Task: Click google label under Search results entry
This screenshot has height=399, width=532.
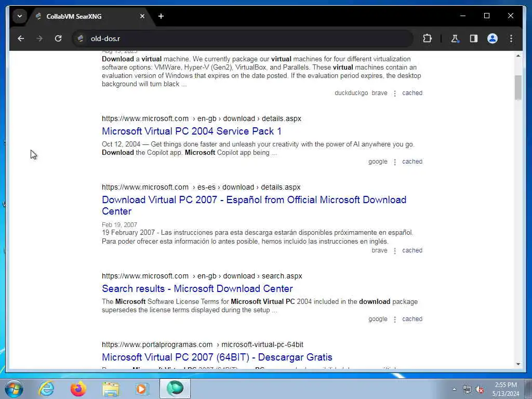Action: (378, 319)
